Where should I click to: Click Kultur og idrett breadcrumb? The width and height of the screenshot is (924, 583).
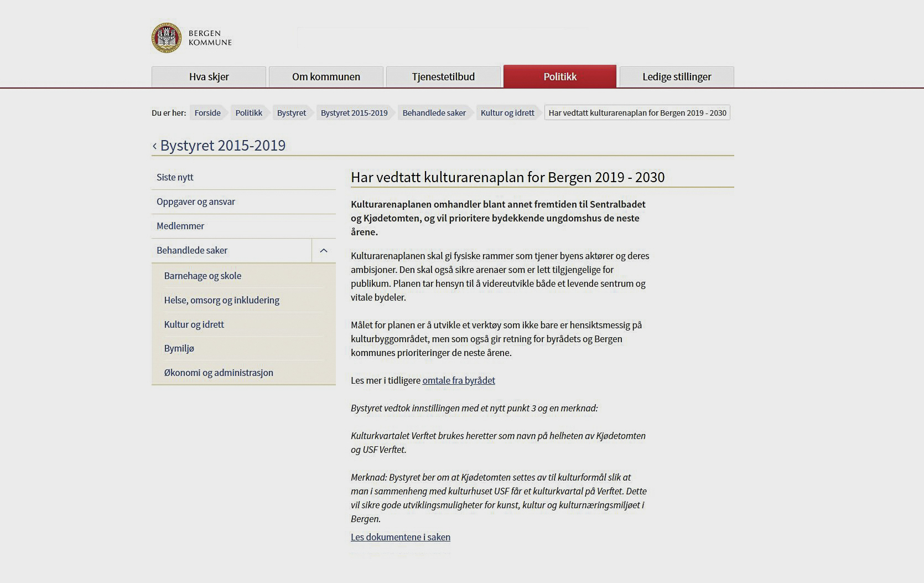(507, 113)
